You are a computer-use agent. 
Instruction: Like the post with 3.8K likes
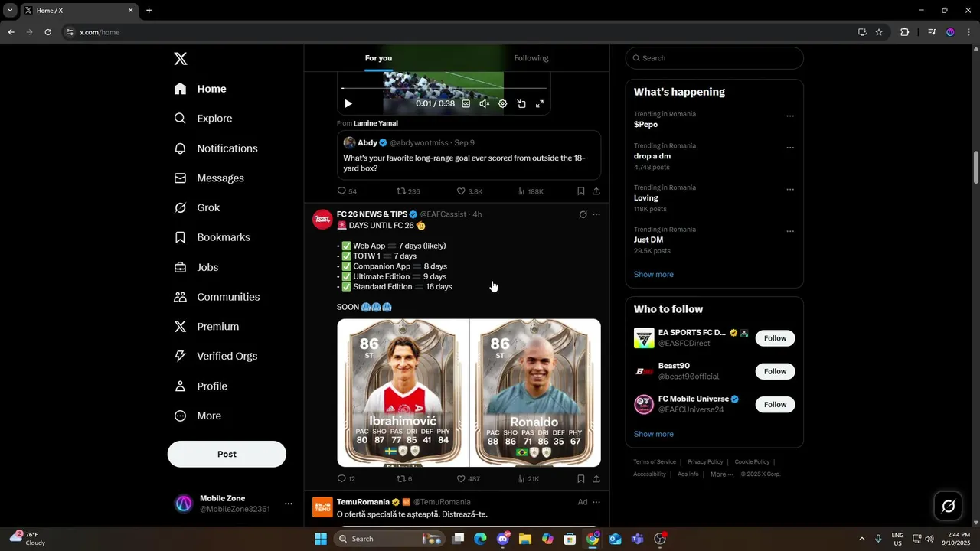click(x=469, y=191)
